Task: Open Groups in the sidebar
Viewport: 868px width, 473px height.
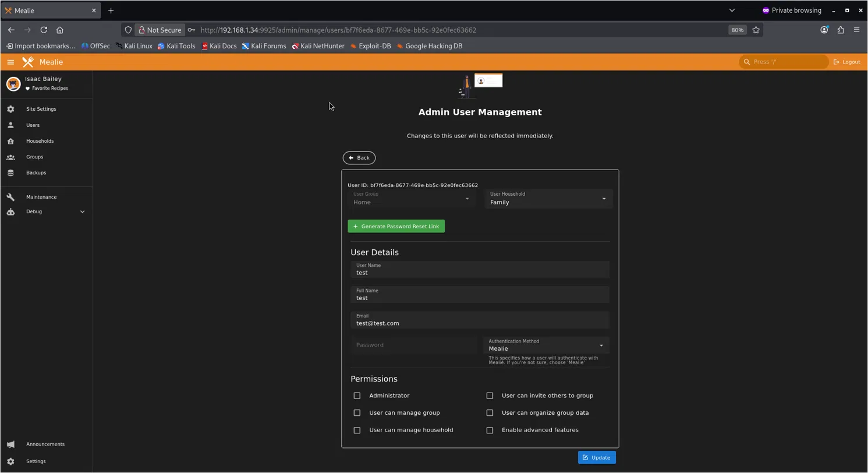Action: coord(34,157)
